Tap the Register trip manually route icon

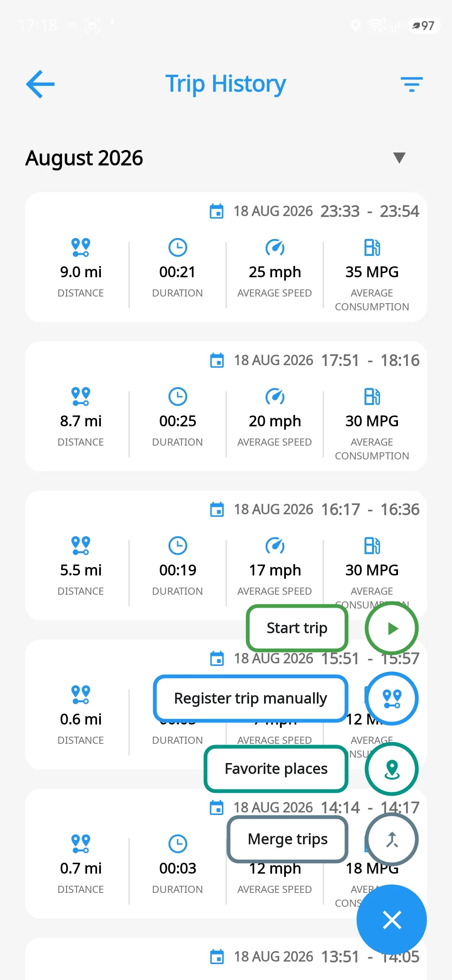point(392,699)
